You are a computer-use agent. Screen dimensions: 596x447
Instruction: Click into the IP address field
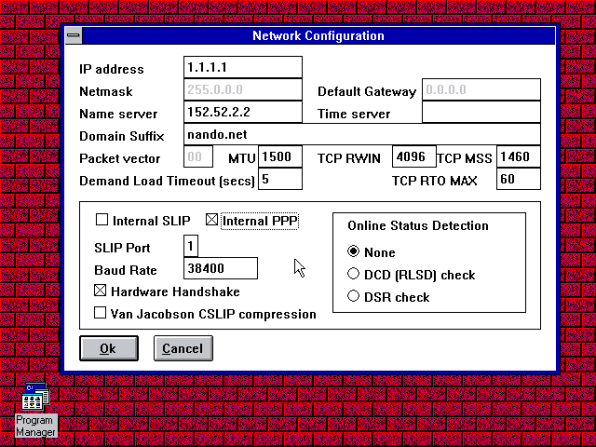(243, 67)
